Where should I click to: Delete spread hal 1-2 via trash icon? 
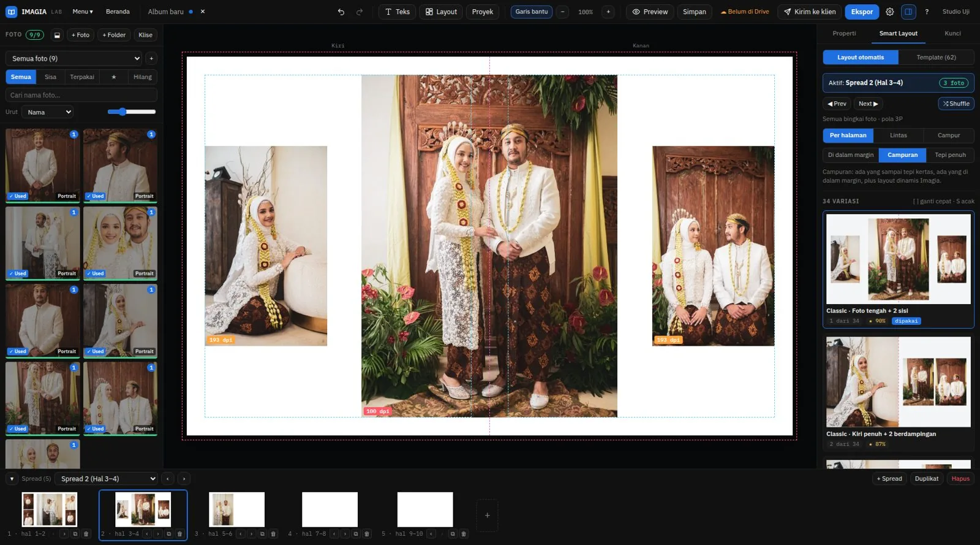[x=86, y=533]
